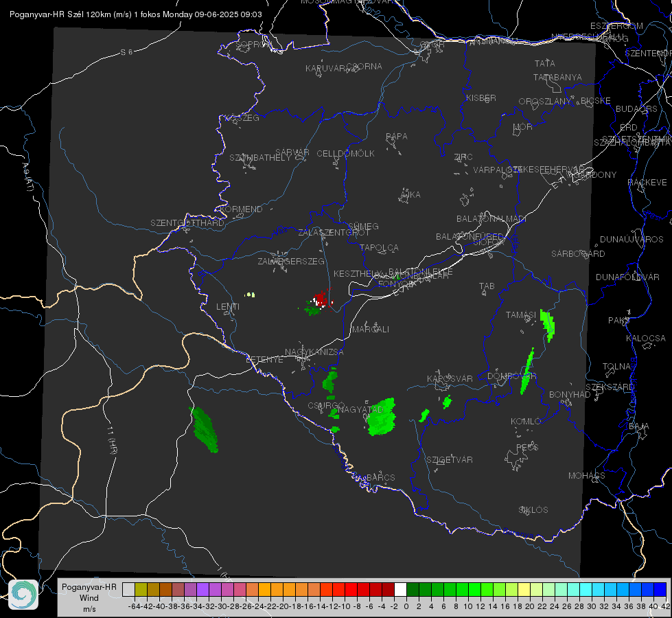Click the SÜMEG town label
This screenshot has width=672, height=618.
(363, 227)
